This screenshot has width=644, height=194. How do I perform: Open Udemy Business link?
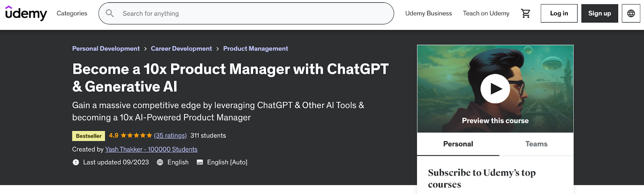(x=428, y=13)
